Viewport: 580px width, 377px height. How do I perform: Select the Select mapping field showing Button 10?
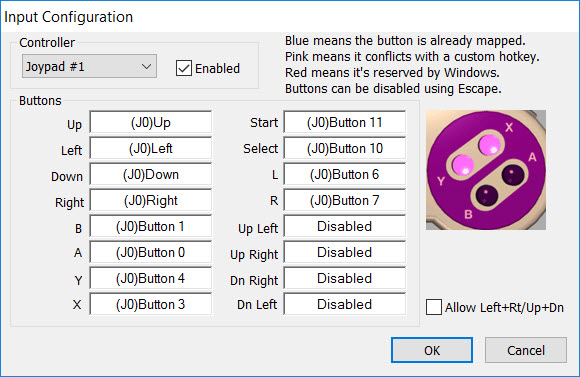coord(344,148)
